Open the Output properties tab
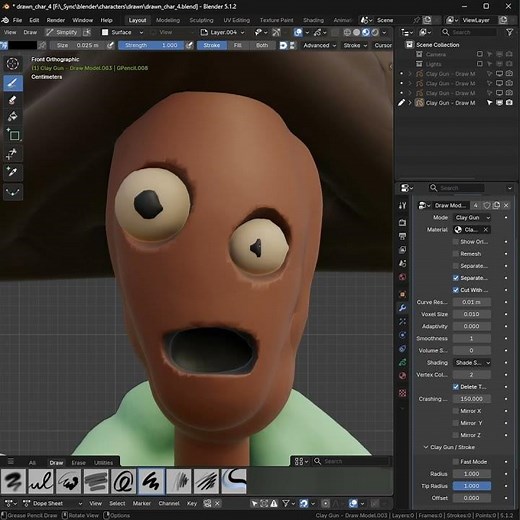Viewport: 520px width, 520px height. [x=402, y=236]
